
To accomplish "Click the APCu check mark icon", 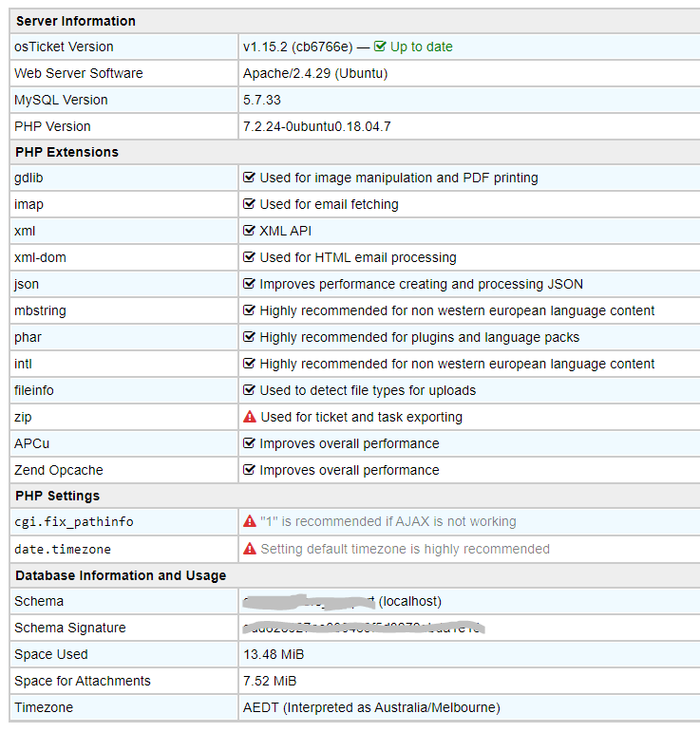I will [x=250, y=443].
